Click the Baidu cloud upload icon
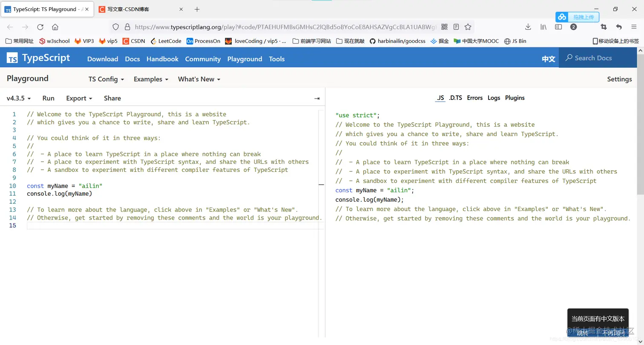This screenshot has height=345, width=644. (x=562, y=17)
